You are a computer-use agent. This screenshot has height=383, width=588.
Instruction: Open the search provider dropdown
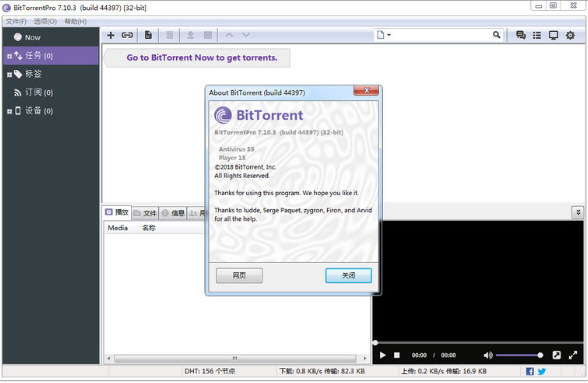(x=384, y=35)
